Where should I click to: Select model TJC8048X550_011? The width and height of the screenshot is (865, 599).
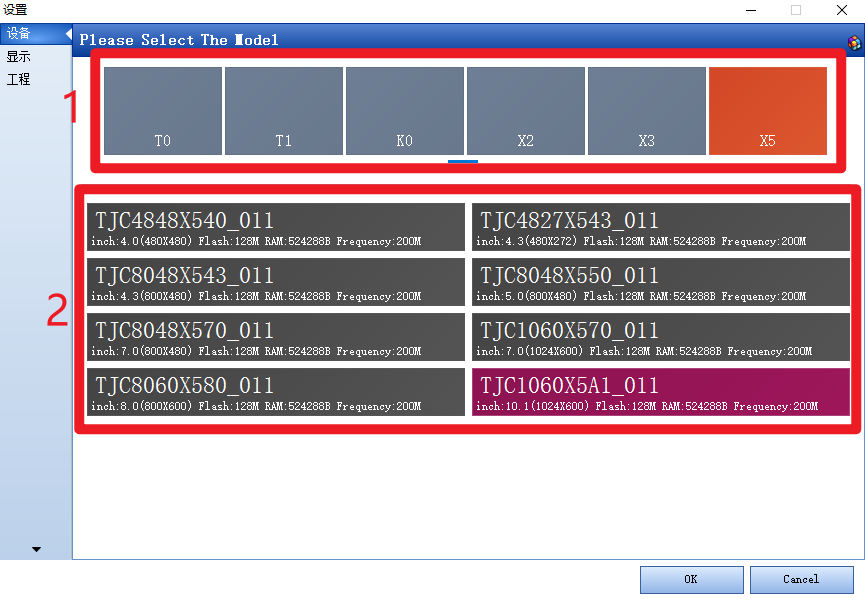point(661,282)
